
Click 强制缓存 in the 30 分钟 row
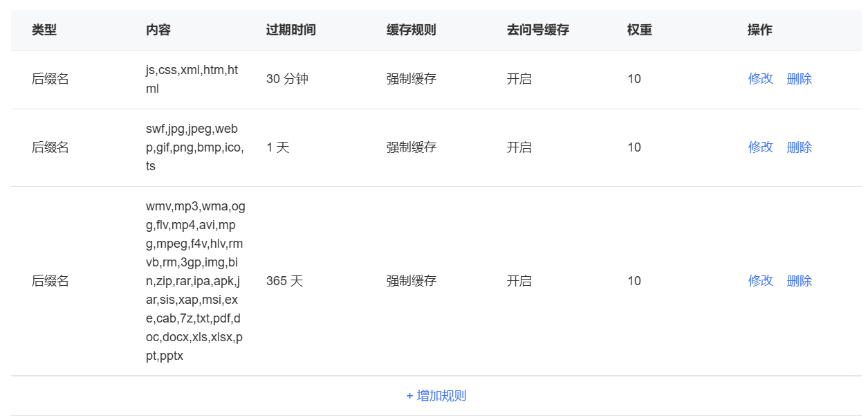[x=412, y=79]
